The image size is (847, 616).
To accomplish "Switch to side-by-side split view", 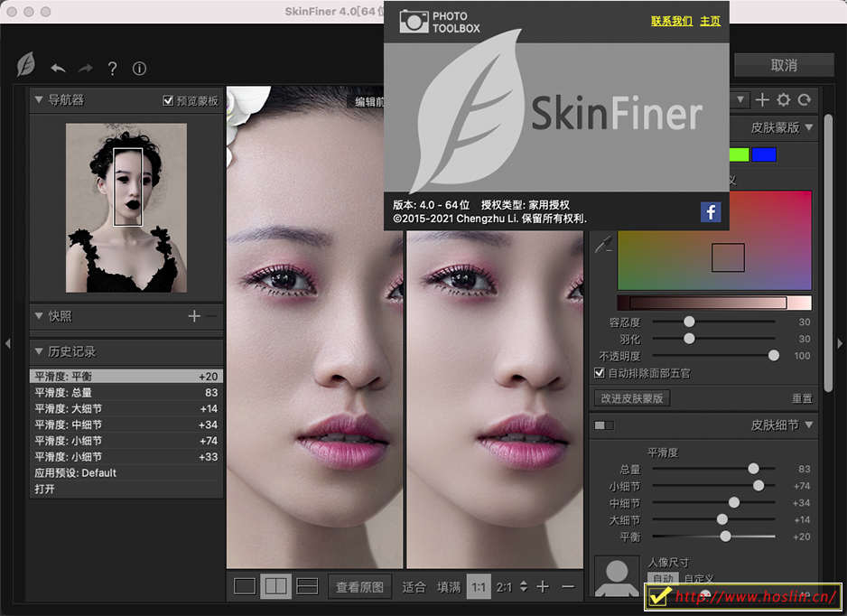I will click(x=276, y=586).
